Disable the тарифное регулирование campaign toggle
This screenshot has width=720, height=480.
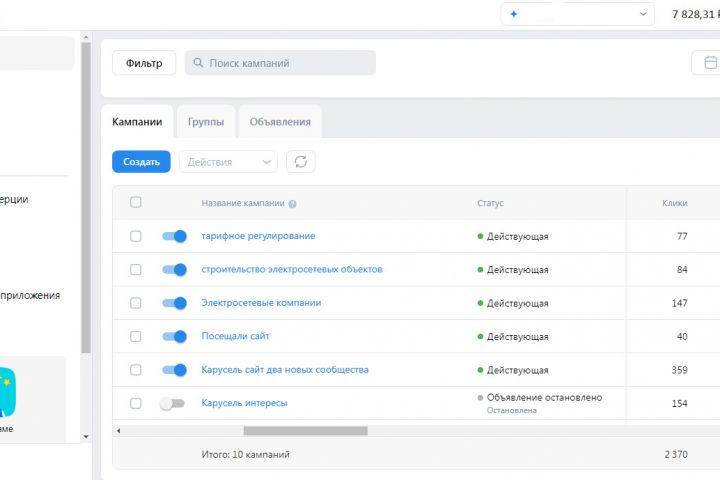(174, 236)
